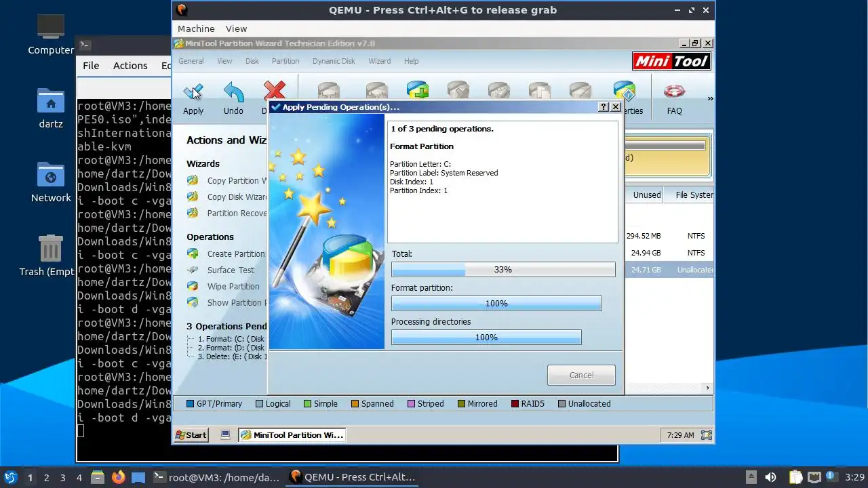Open the File menu in terminal window
This screenshot has height=488, width=868.
coord(91,66)
